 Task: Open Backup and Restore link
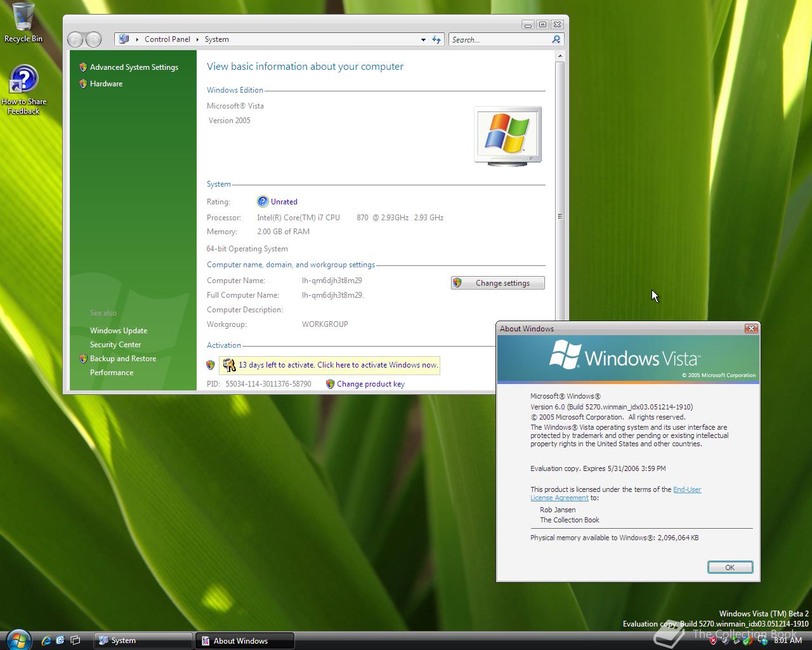click(123, 359)
